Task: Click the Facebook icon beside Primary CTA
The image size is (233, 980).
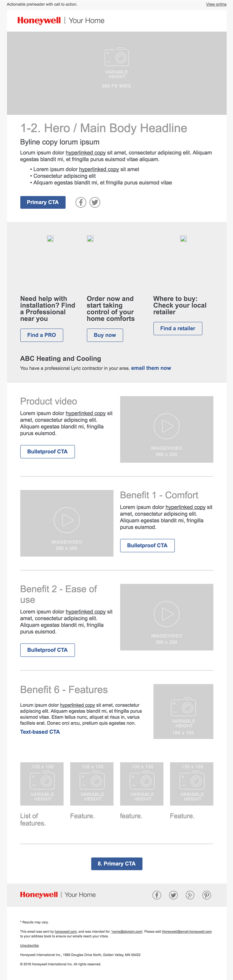Action: (x=81, y=202)
